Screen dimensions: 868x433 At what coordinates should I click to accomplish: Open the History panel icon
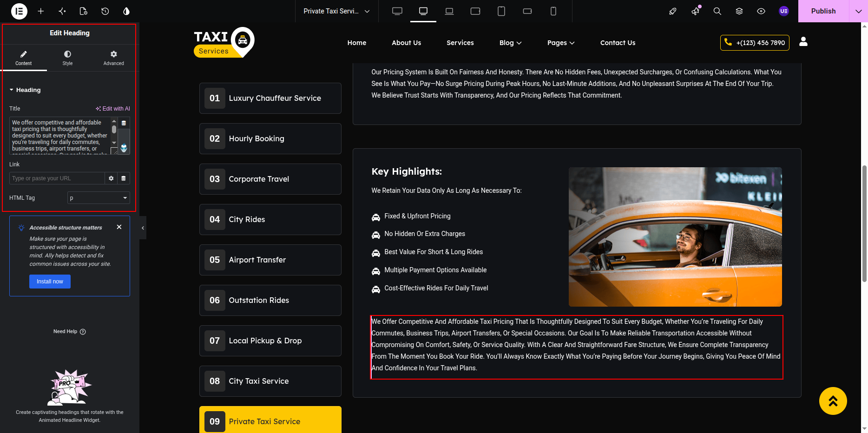click(x=105, y=11)
